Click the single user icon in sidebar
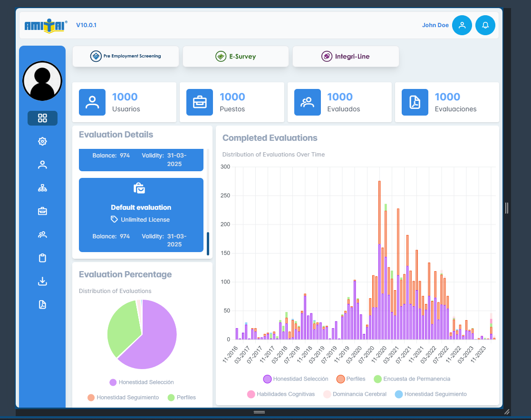 42,165
